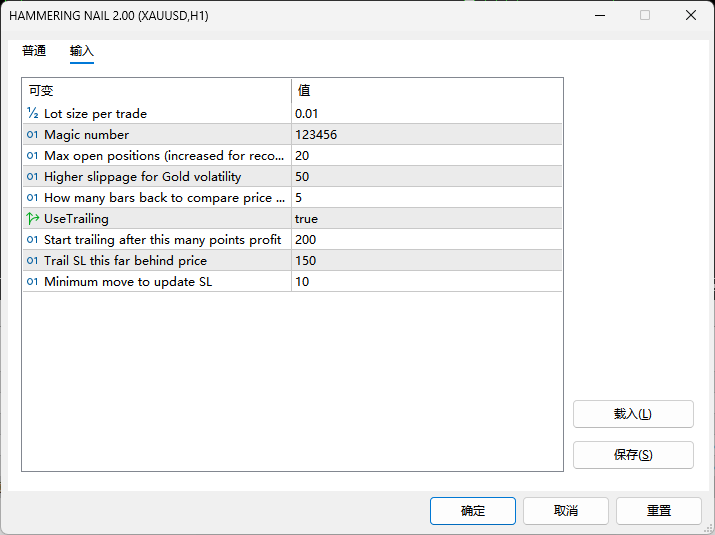Click the icon beside Minimum move to update SL
This screenshot has width=715, height=535.
[x=32, y=282]
